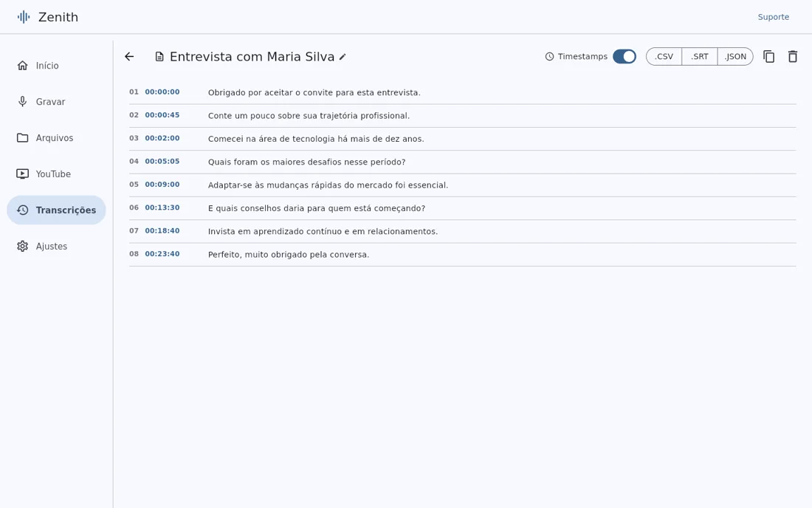
Task: Jump to timestamp 00:23:40
Action: click(x=162, y=254)
